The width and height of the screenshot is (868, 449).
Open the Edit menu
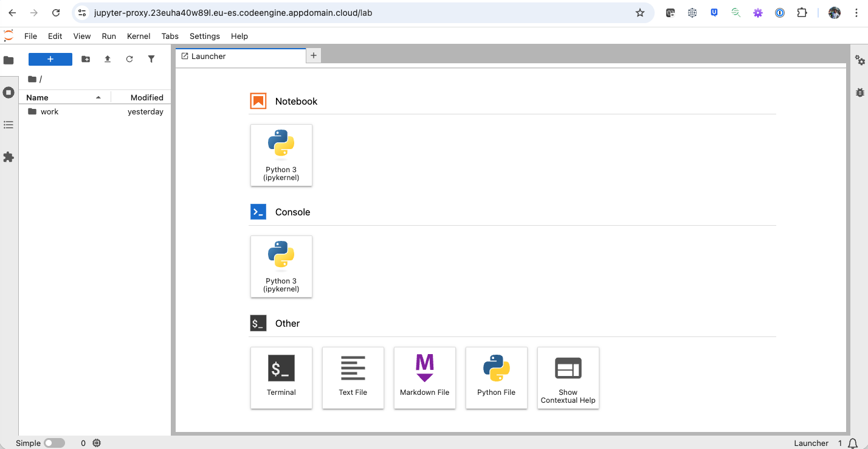pyautogui.click(x=55, y=36)
